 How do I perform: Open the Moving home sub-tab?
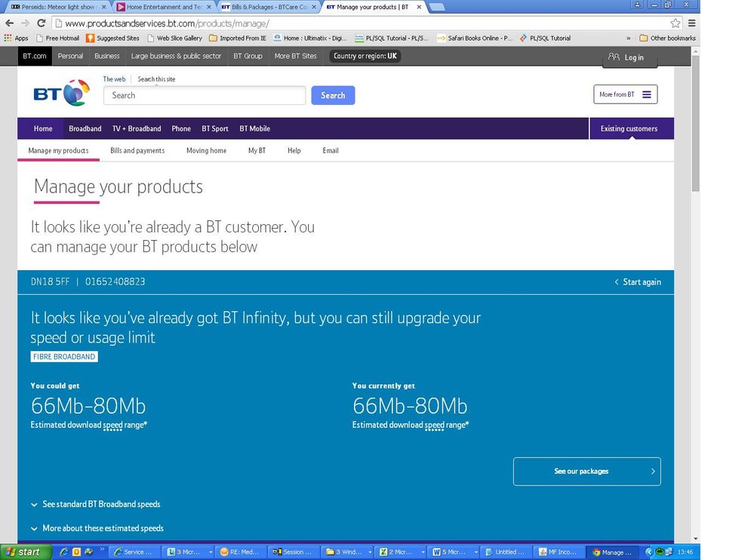206,150
